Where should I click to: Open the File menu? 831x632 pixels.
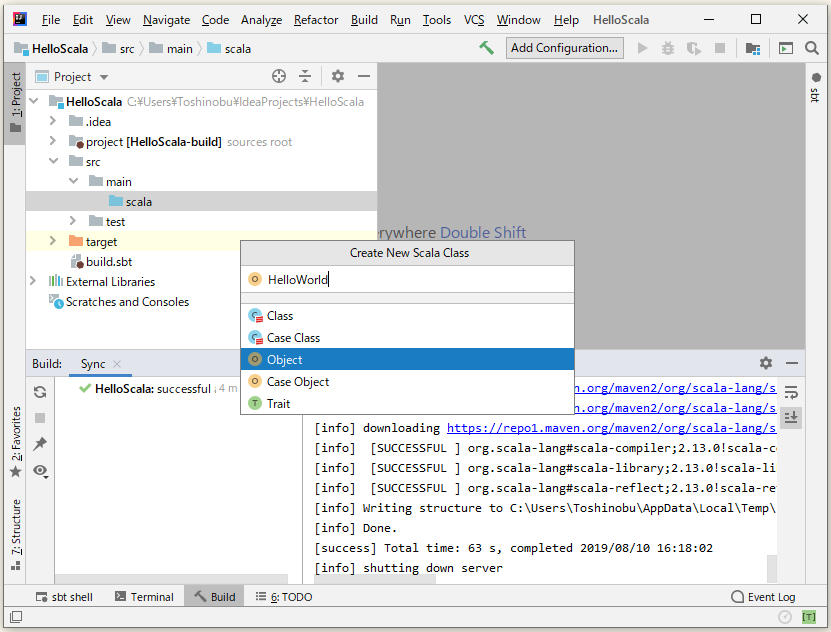pyautogui.click(x=51, y=20)
